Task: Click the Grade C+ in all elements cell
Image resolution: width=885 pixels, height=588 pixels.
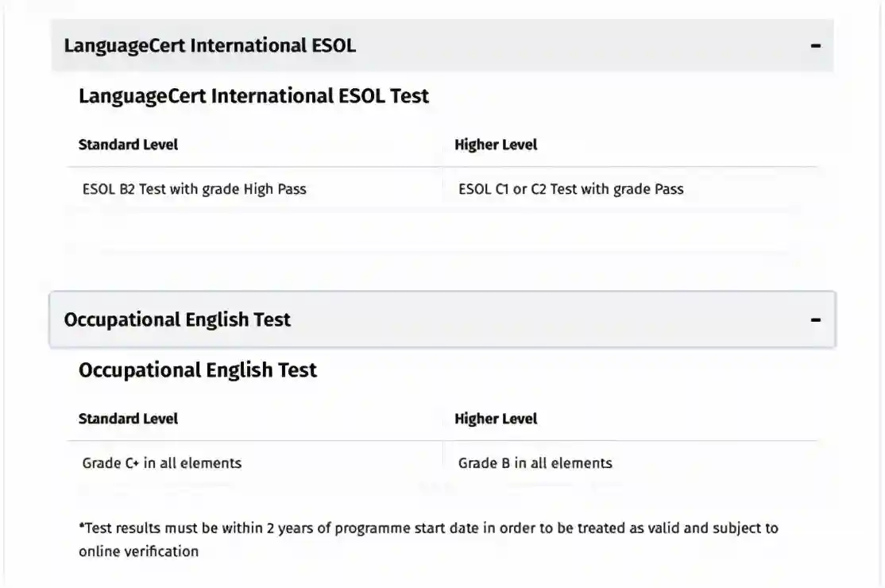Action: coord(161,463)
